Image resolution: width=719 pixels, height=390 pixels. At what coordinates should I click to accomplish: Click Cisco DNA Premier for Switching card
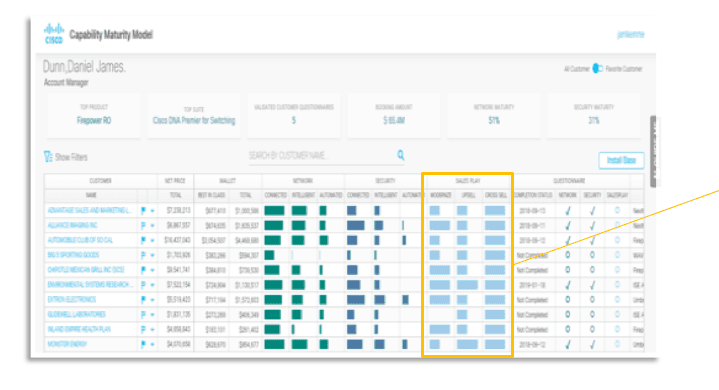pyautogui.click(x=194, y=115)
